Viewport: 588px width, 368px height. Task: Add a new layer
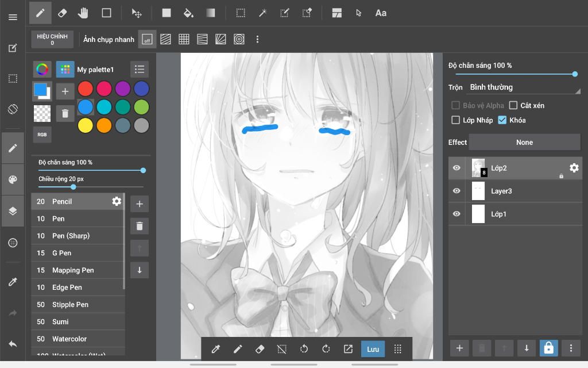click(459, 348)
